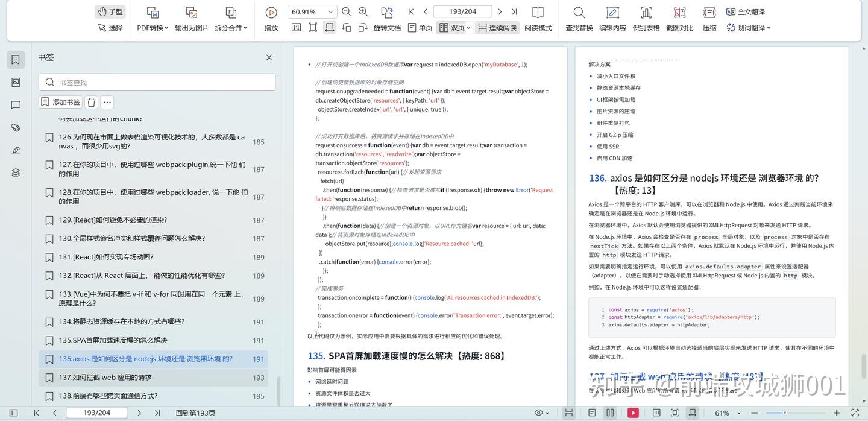Open bookmark more options (…) button

(x=107, y=102)
